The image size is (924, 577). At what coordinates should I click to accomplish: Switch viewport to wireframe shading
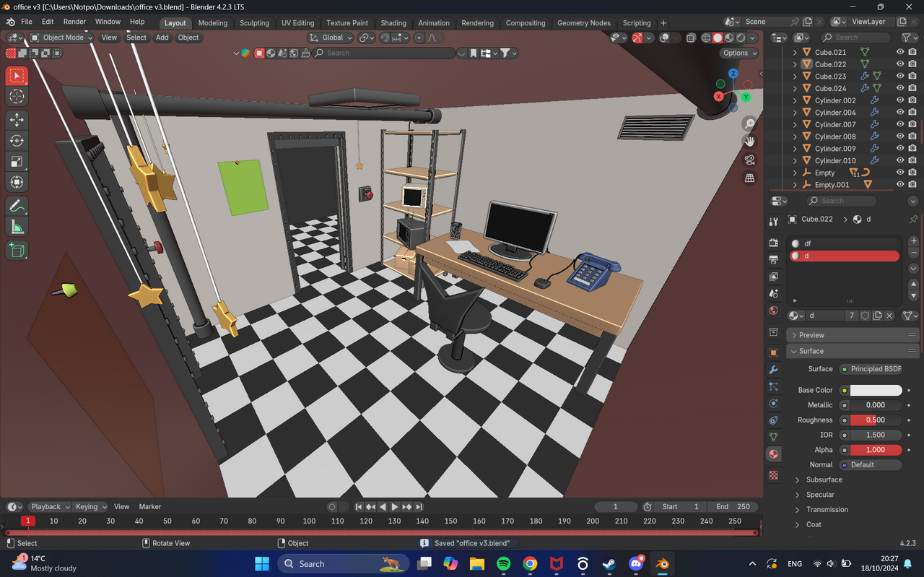tap(706, 38)
